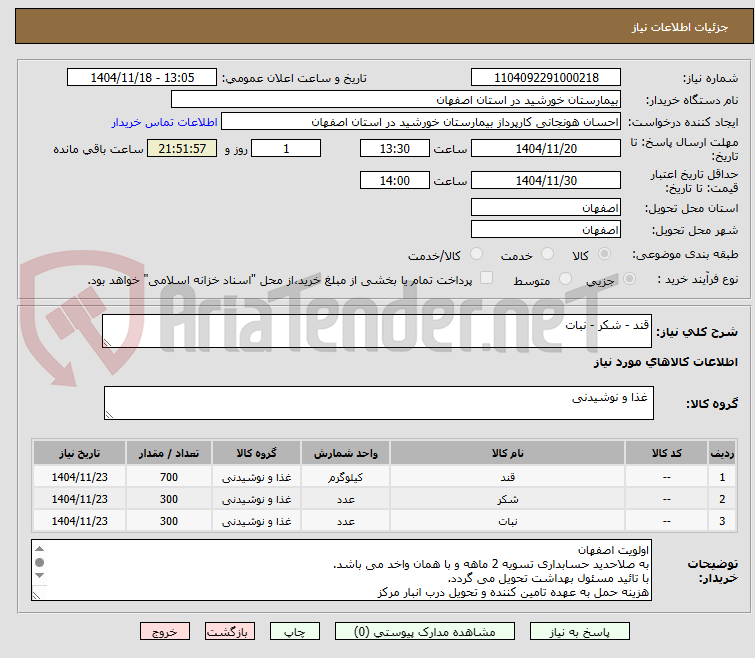The height and width of the screenshot is (658, 755).
Task: Click the deadline time 13:30 field
Action: (395, 148)
